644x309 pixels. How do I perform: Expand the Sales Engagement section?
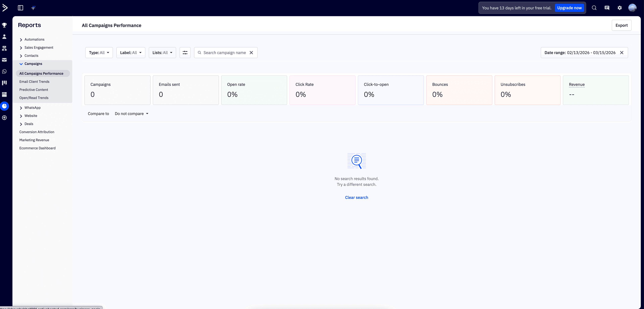[39, 47]
